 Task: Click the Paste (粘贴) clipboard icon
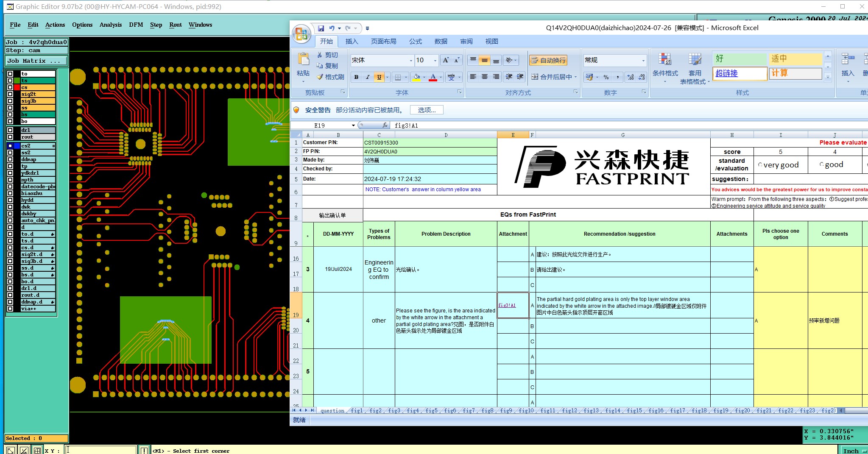click(303, 59)
